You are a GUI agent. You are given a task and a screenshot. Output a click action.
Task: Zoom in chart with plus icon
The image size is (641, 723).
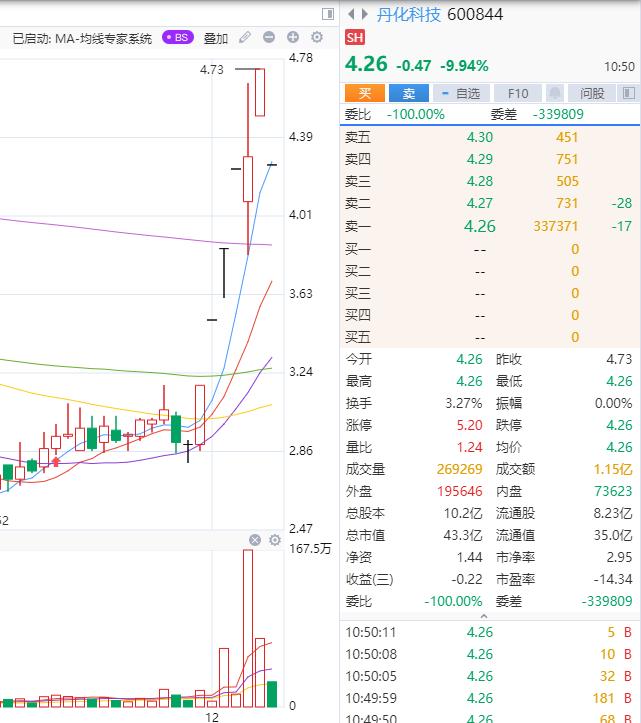click(293, 38)
